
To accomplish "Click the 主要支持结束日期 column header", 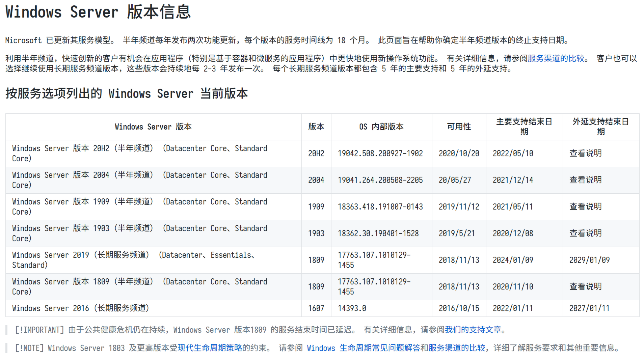I will [x=524, y=127].
